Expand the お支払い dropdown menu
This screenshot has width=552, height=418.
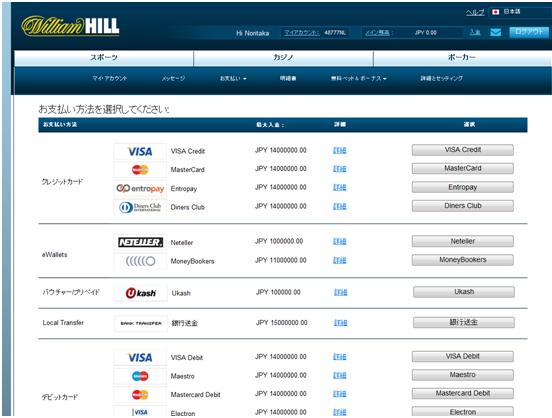233,79
